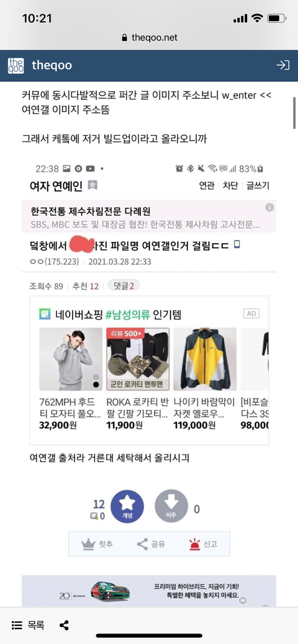The height and width of the screenshot is (644, 298).
Task: Open the 연관 menu item
Action: coord(207,186)
